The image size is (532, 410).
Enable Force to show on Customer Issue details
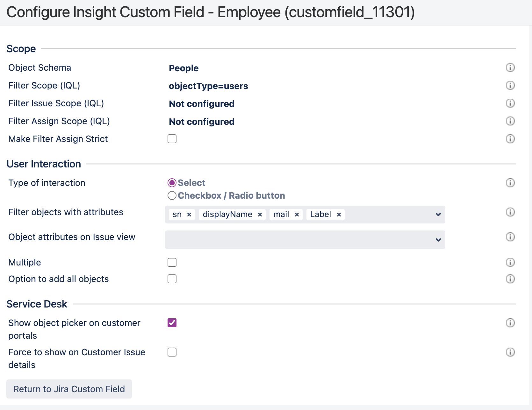(172, 352)
